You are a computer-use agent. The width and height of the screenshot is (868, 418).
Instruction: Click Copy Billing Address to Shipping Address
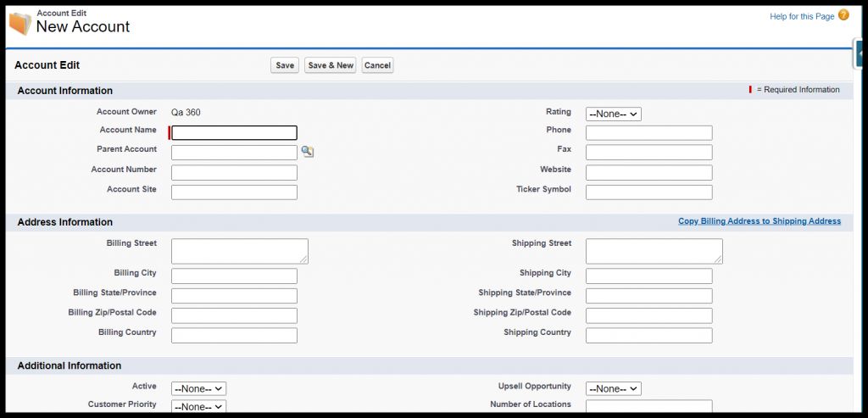click(x=759, y=221)
